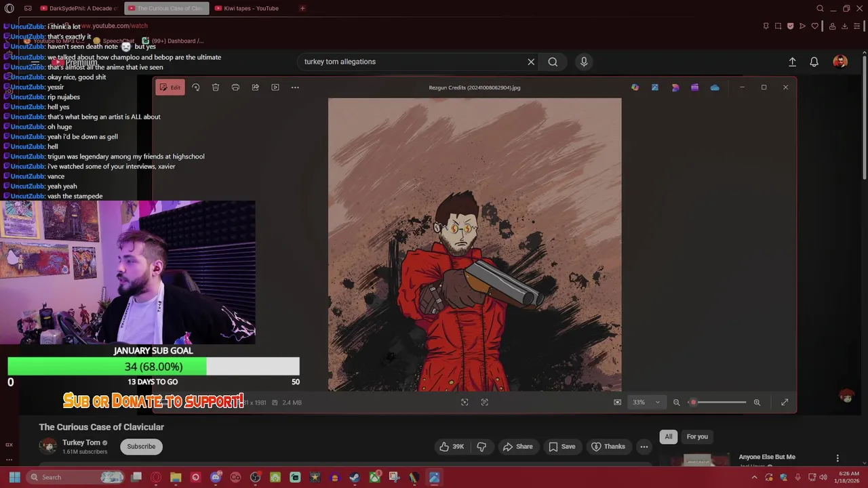The height and width of the screenshot is (488, 868).
Task: Save the video to a playlist
Action: 562,446
